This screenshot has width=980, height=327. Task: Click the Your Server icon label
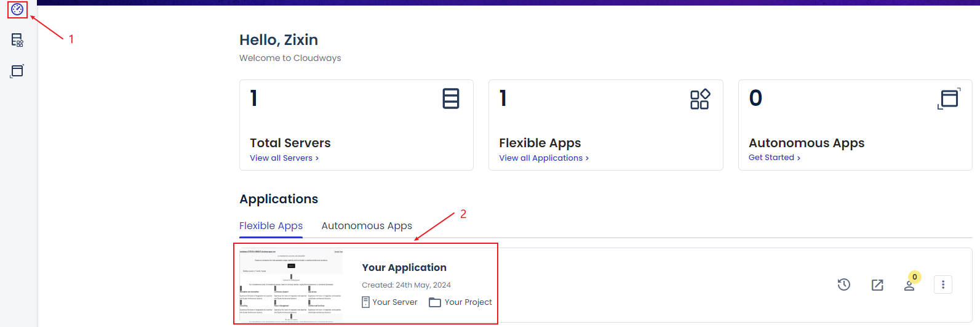tap(365, 302)
